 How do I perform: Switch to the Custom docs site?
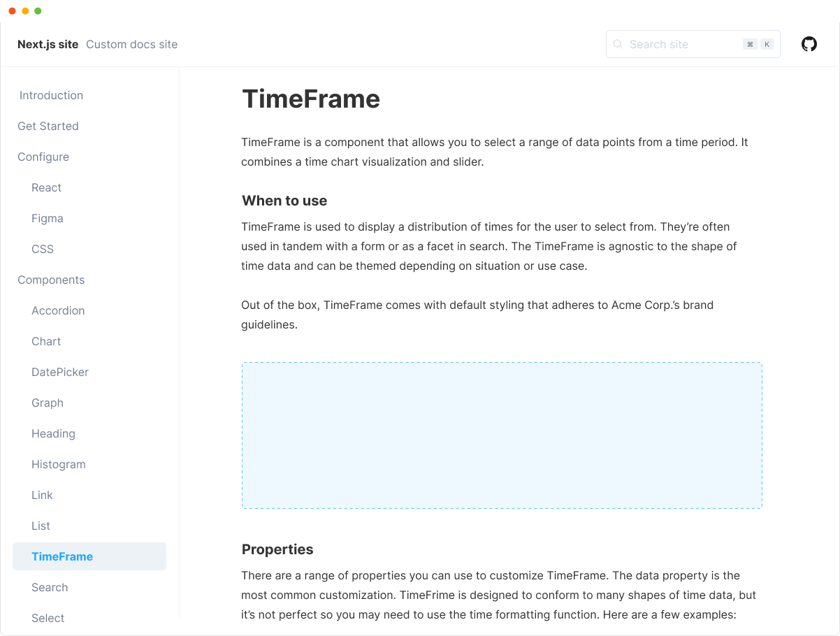coord(131,44)
